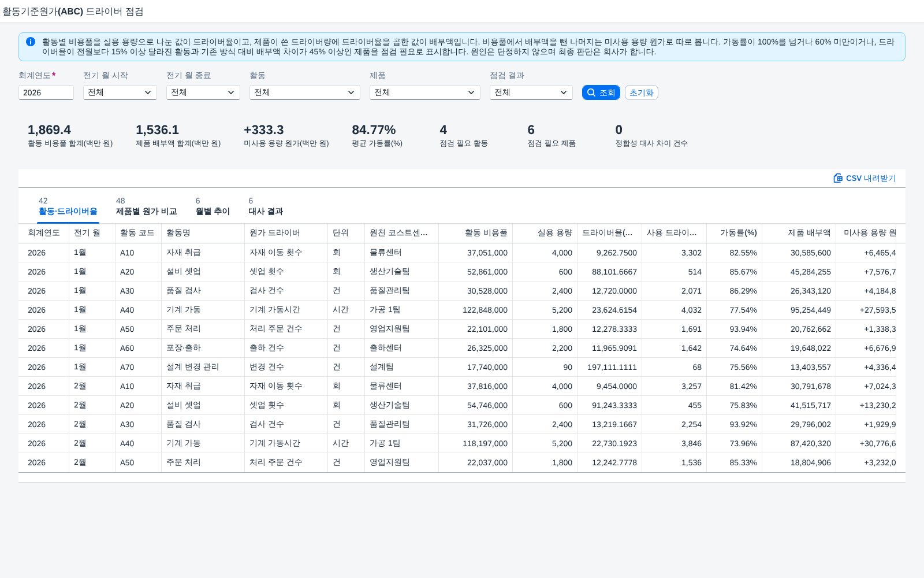Click the 회계연도 input field

pyautogui.click(x=46, y=92)
